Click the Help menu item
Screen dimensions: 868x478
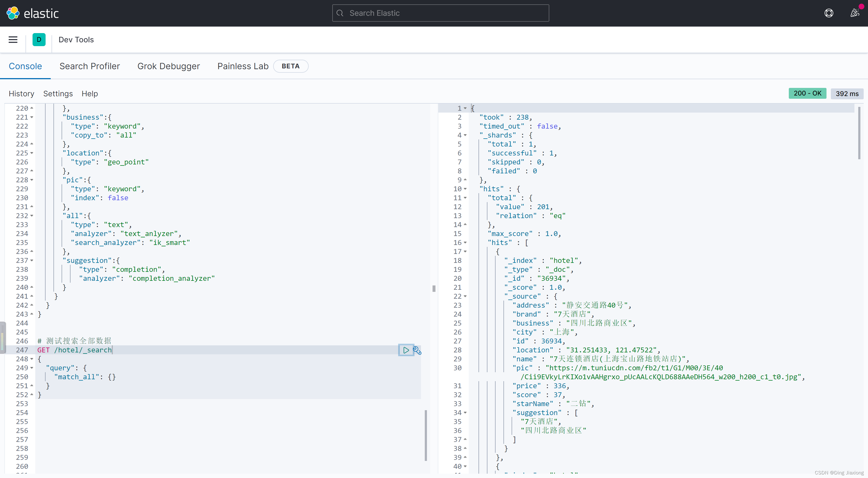(90, 93)
